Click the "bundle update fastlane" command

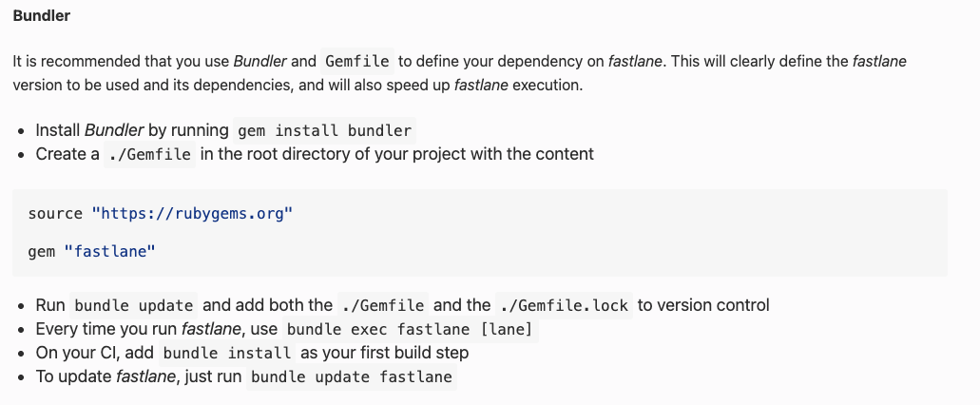(x=352, y=377)
